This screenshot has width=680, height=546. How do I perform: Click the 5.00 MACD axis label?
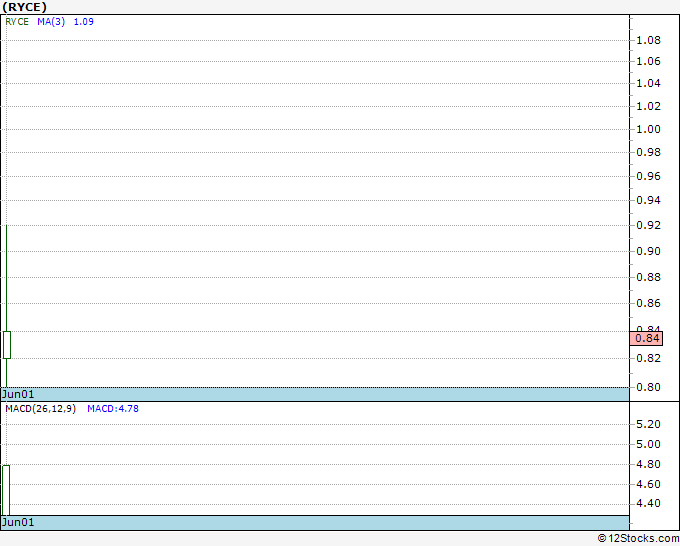tap(648, 444)
